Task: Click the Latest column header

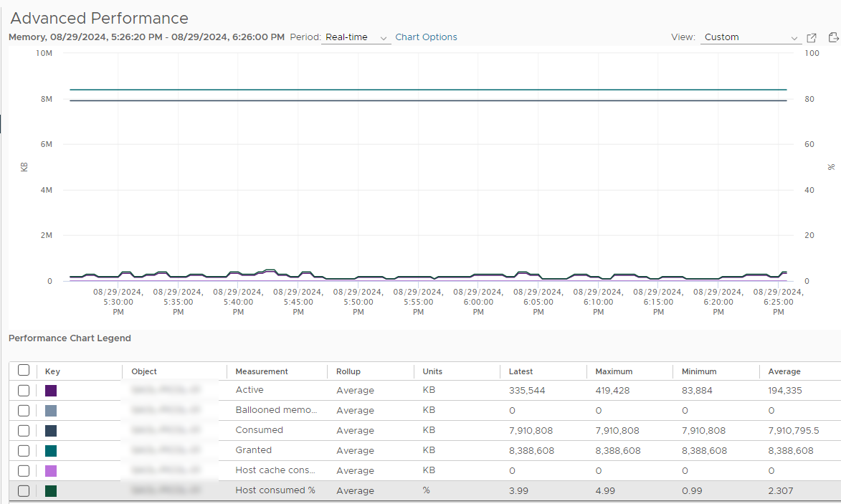Action: [x=521, y=371]
